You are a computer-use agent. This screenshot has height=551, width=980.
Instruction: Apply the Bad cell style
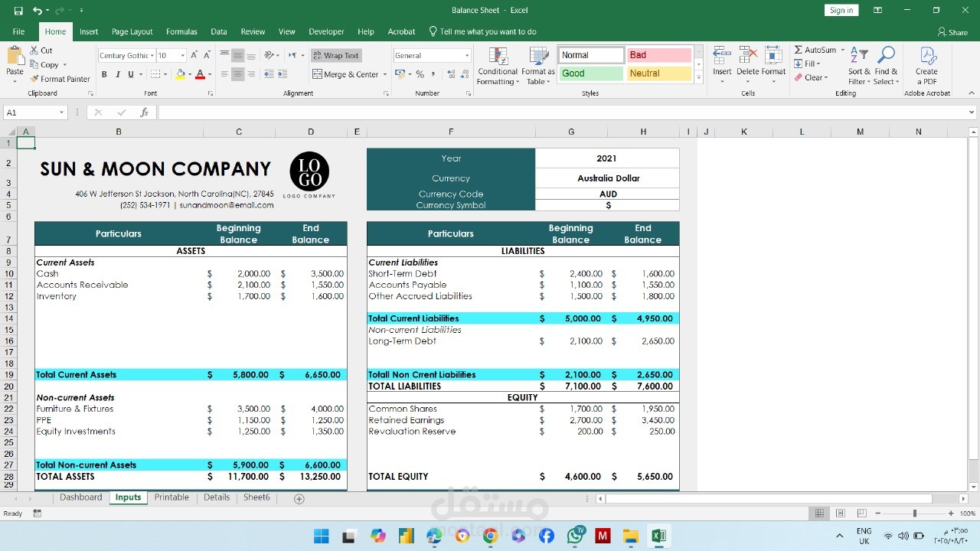point(659,55)
